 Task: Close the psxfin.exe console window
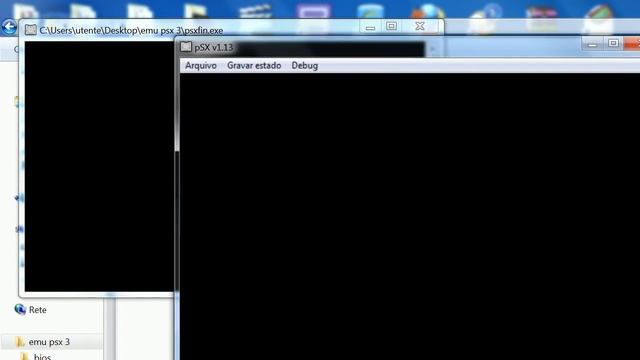pyautogui.click(x=420, y=27)
